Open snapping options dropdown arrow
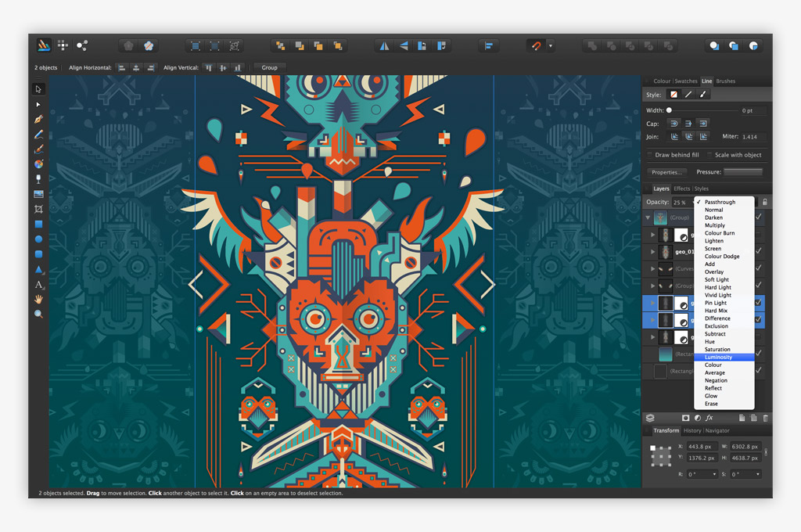The image size is (801, 532). point(550,46)
